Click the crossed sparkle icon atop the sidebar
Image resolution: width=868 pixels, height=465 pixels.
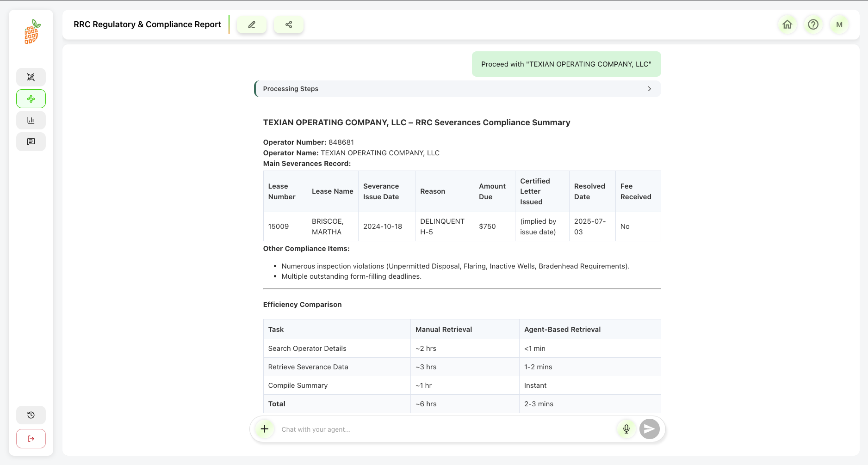tap(31, 77)
